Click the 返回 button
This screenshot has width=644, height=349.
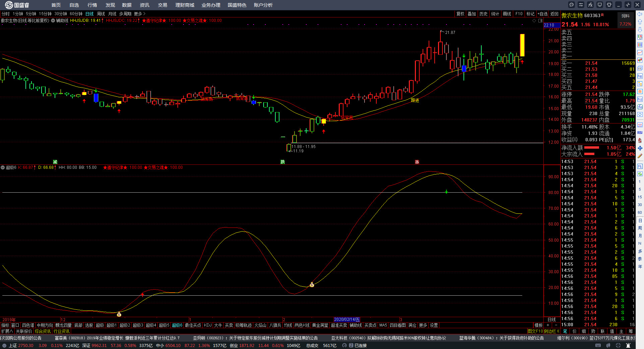pos(554,14)
